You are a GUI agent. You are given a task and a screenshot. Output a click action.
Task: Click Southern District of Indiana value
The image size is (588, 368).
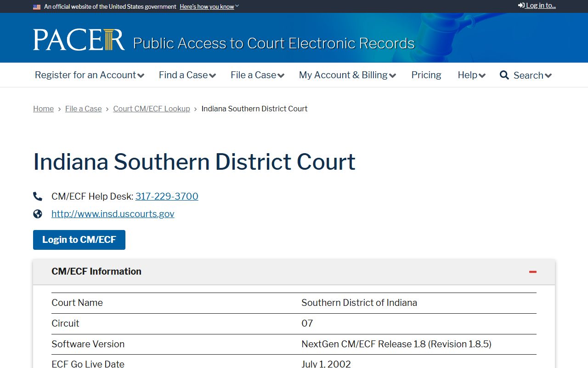click(x=359, y=303)
